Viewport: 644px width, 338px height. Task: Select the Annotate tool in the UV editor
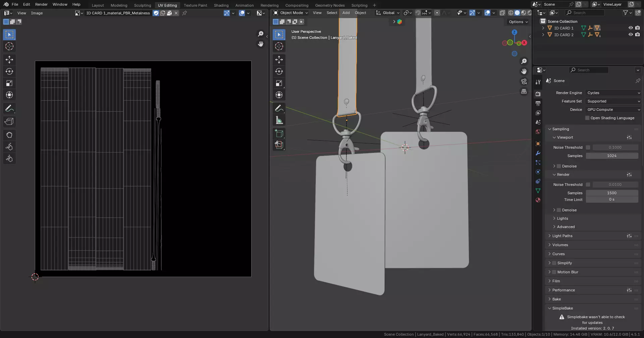(x=9, y=108)
